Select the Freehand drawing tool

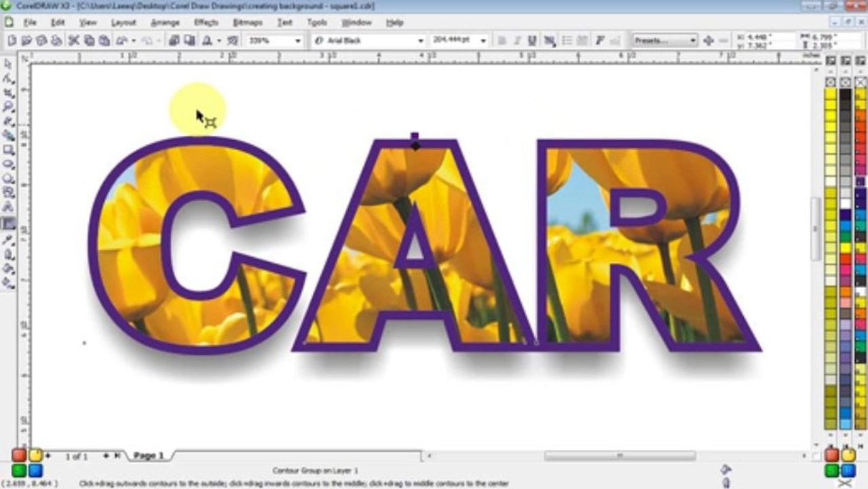[x=8, y=121]
